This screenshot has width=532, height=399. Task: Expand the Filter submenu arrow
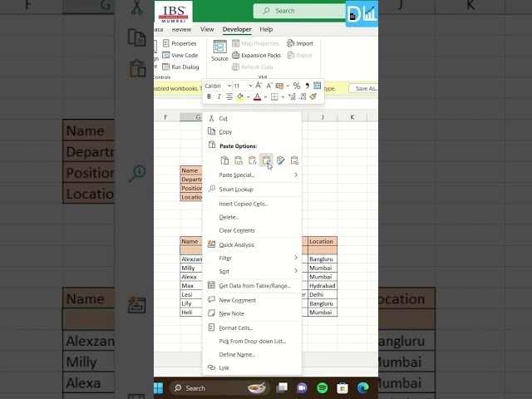pos(296,258)
